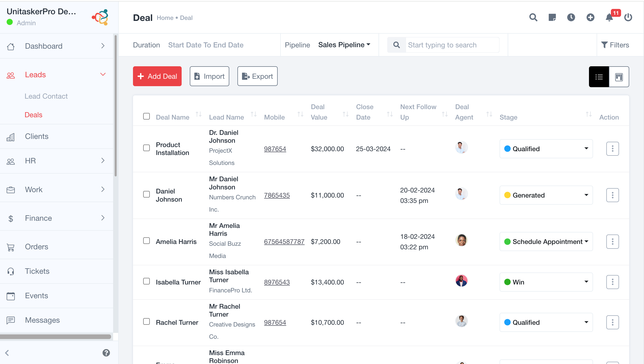Expand the Finance menu
Image resolution: width=644 pixels, height=364 pixels.
coord(57,218)
